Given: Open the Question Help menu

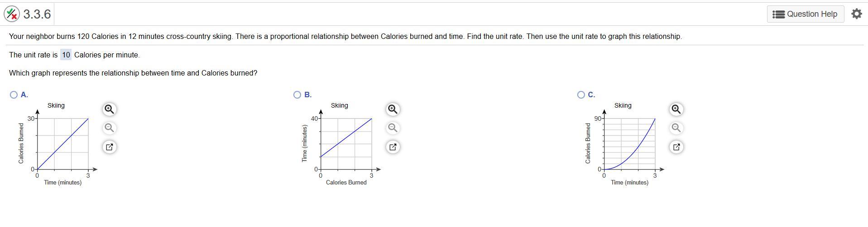Looking at the screenshot, I should pyautogui.click(x=805, y=14).
